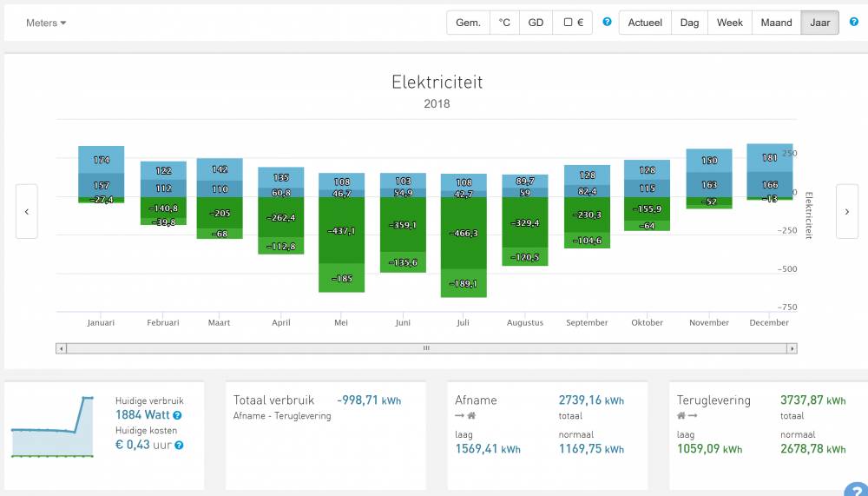Click the chart scrollbar right arrow
The image size is (868, 496).
pyautogui.click(x=792, y=348)
